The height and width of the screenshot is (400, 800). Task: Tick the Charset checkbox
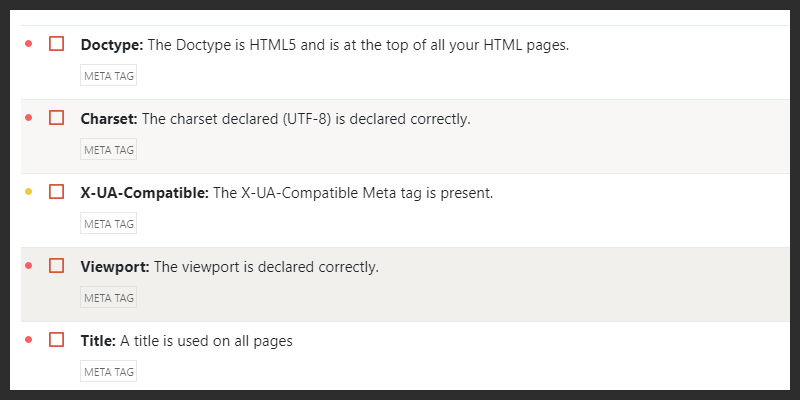point(57,118)
